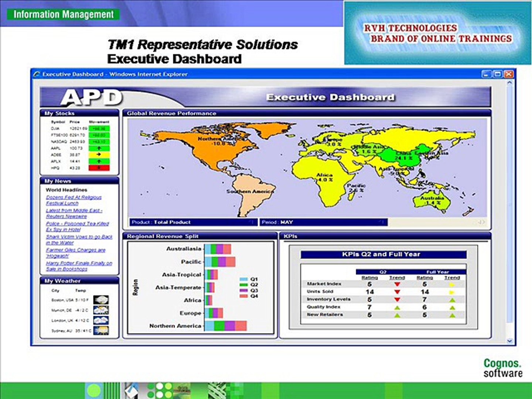
Task: Click the DJIA green movement value cell
Action: click(99, 129)
